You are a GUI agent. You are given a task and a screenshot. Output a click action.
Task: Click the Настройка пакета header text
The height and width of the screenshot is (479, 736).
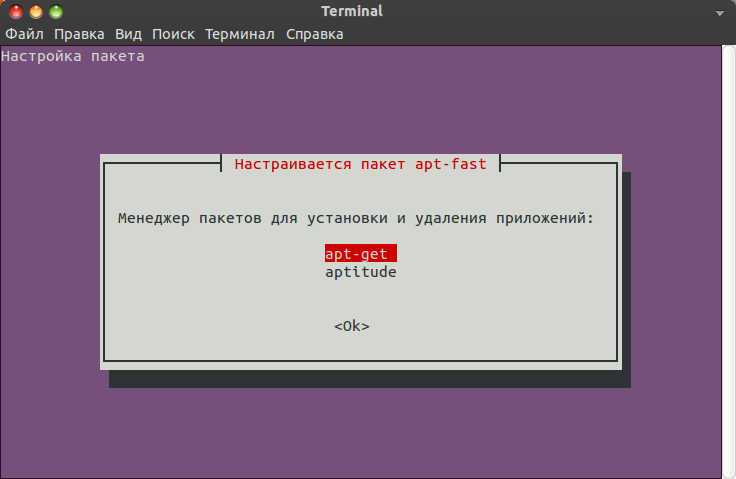coord(73,56)
